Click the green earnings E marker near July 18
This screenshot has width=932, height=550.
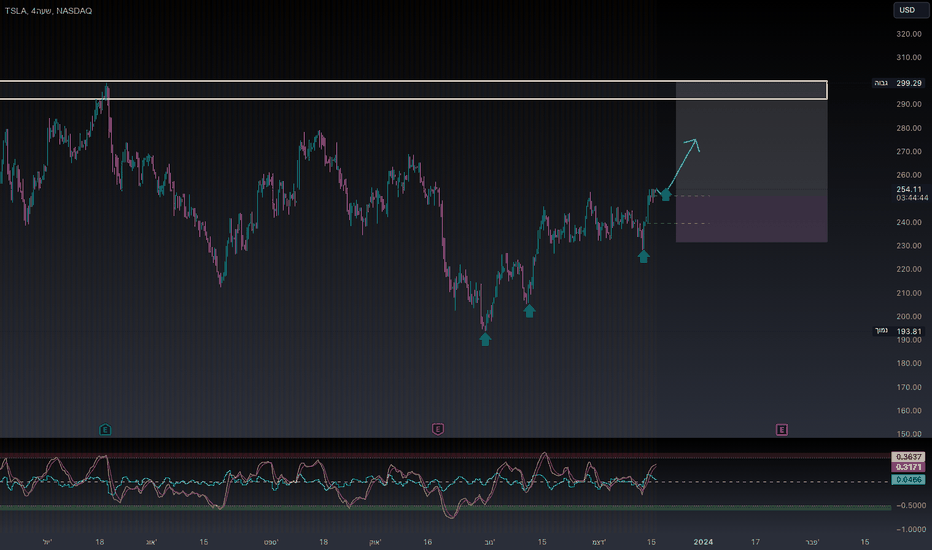(105, 429)
